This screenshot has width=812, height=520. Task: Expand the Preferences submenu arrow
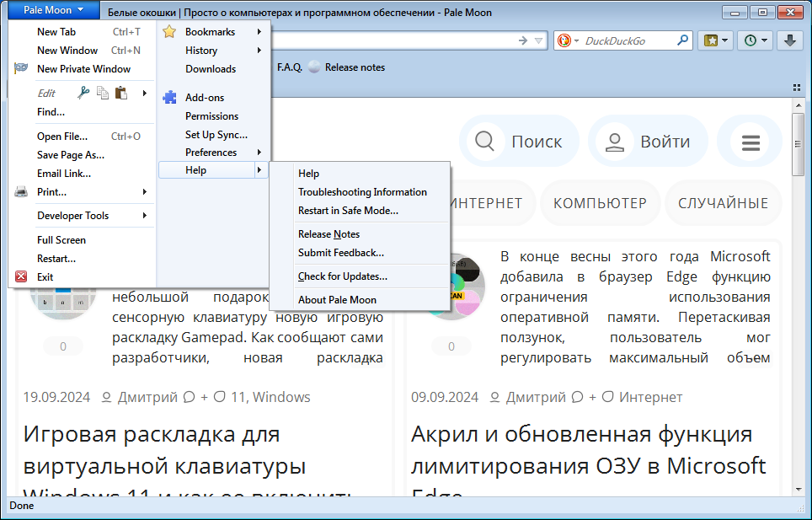pyautogui.click(x=259, y=153)
